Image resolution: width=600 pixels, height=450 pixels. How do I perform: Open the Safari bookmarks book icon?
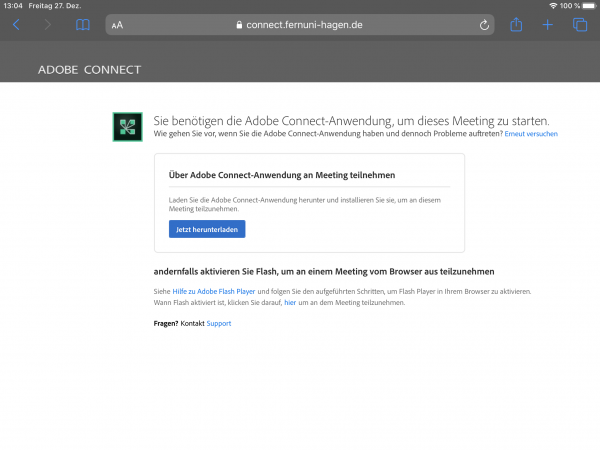[83, 24]
